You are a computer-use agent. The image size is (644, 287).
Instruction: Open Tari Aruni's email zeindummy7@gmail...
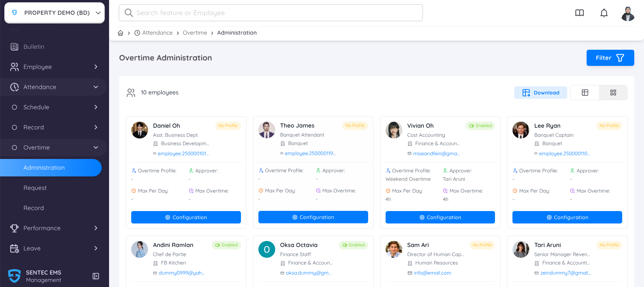click(565, 273)
